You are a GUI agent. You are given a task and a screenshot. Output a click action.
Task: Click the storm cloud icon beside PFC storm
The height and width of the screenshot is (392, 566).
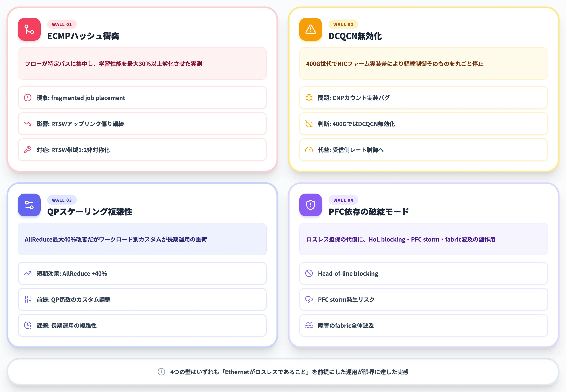point(309,299)
